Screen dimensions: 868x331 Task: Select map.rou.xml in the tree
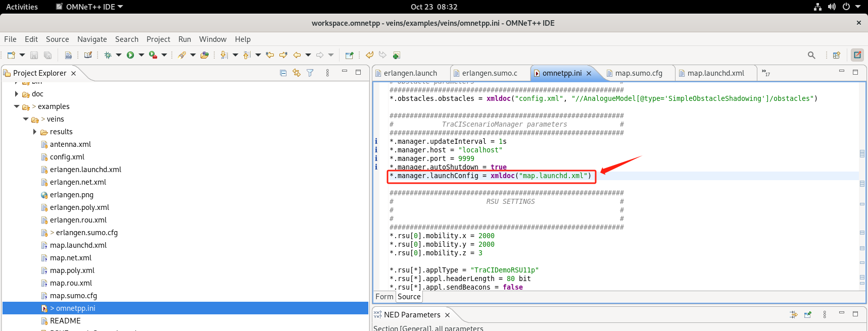(x=71, y=283)
